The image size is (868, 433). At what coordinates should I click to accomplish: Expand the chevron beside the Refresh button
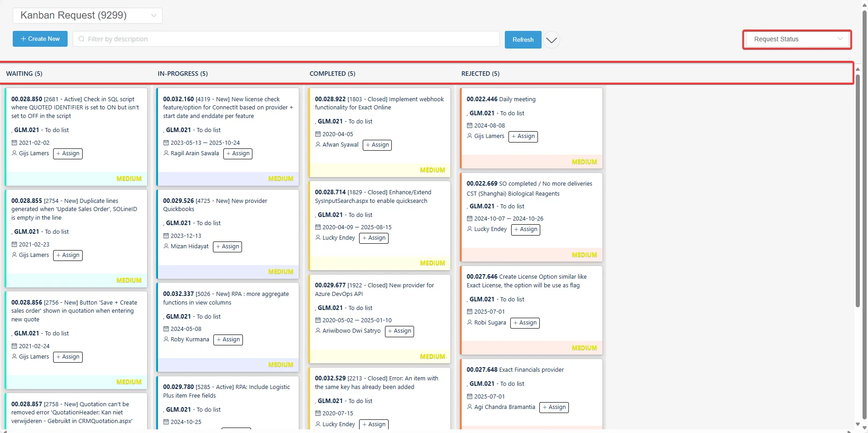(x=551, y=40)
